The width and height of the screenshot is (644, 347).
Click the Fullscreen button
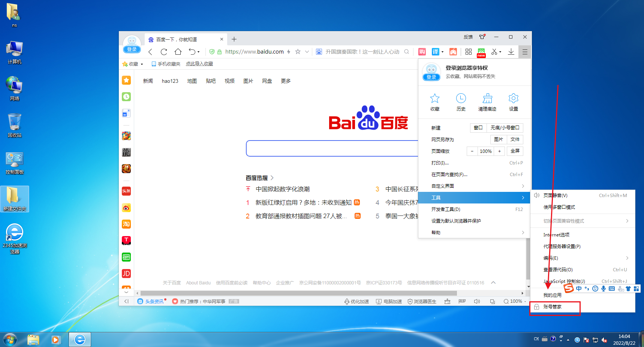coord(515,151)
